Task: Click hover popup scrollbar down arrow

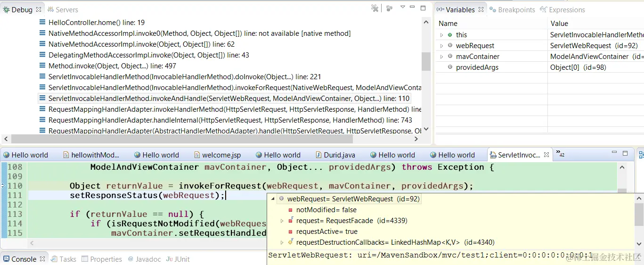Action: pyautogui.click(x=639, y=244)
